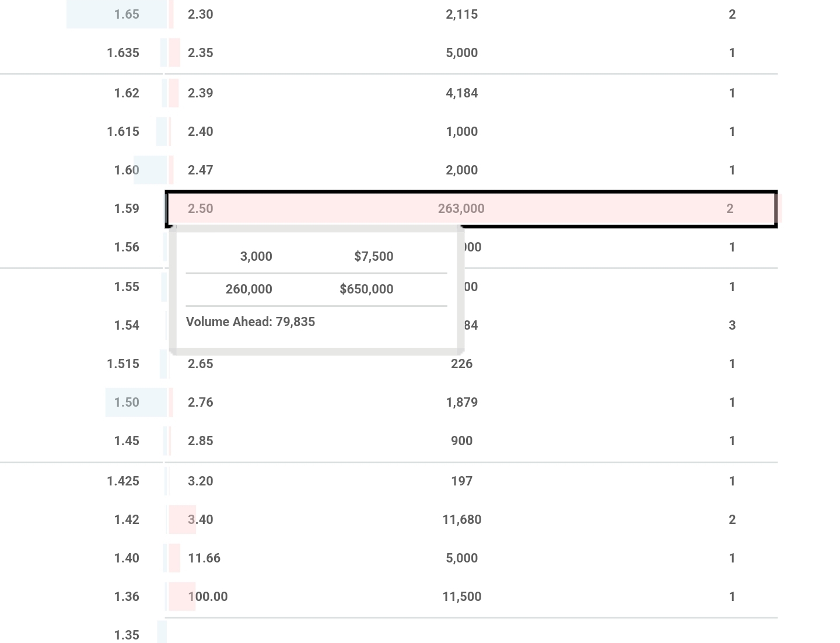The height and width of the screenshot is (643, 840).
Task: Select the 100.00 ask price
Action: [x=208, y=597]
